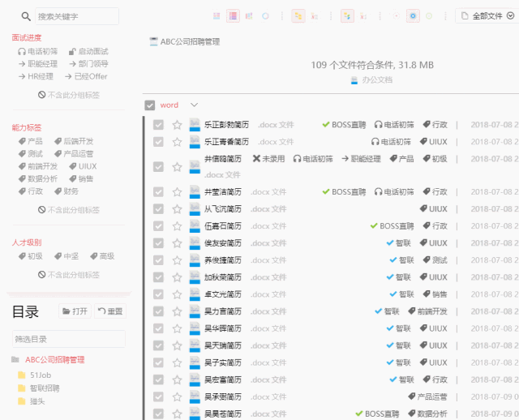Uncheck the 养俊捷简历 row checkbox

tap(158, 260)
